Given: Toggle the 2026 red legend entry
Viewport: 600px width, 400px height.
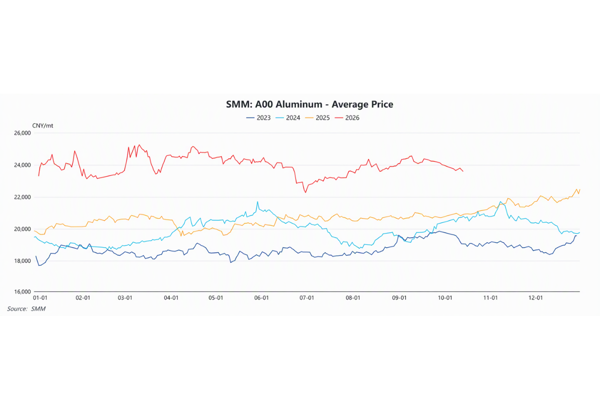Looking at the screenshot, I should tap(347, 118).
